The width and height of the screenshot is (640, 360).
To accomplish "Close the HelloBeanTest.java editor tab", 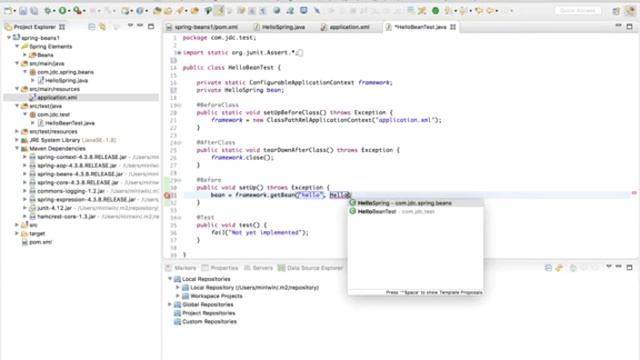I will pos(453,27).
